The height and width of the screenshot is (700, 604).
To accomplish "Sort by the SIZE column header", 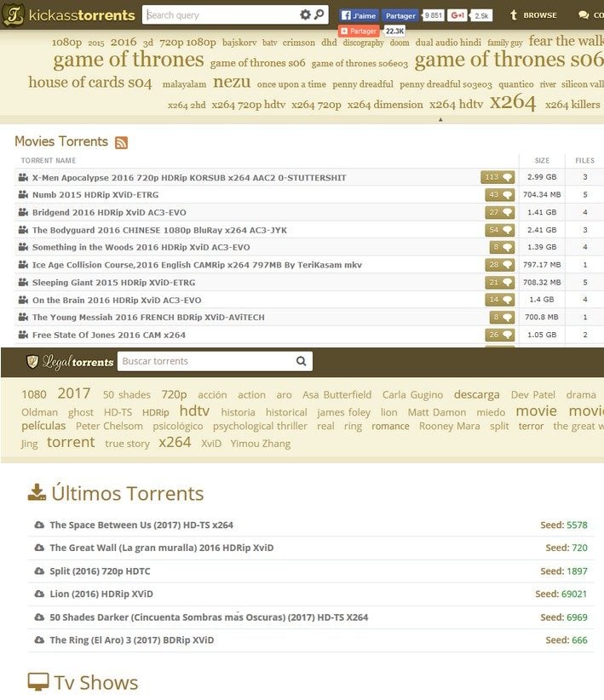I will pyautogui.click(x=542, y=160).
